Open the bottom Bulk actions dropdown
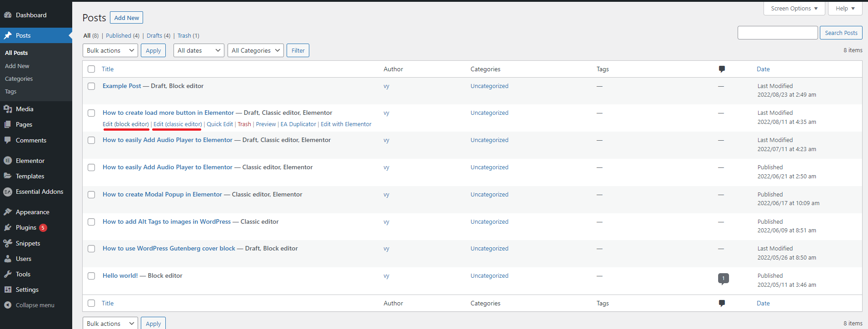 110,323
